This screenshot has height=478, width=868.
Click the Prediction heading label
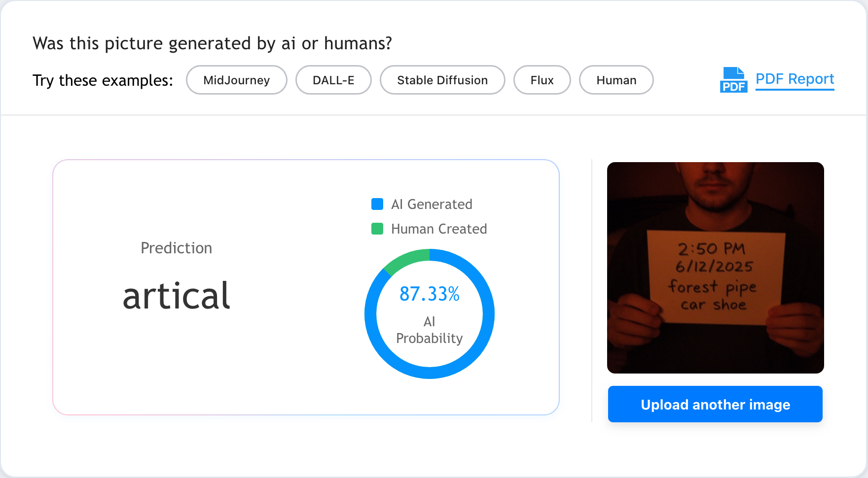click(176, 248)
